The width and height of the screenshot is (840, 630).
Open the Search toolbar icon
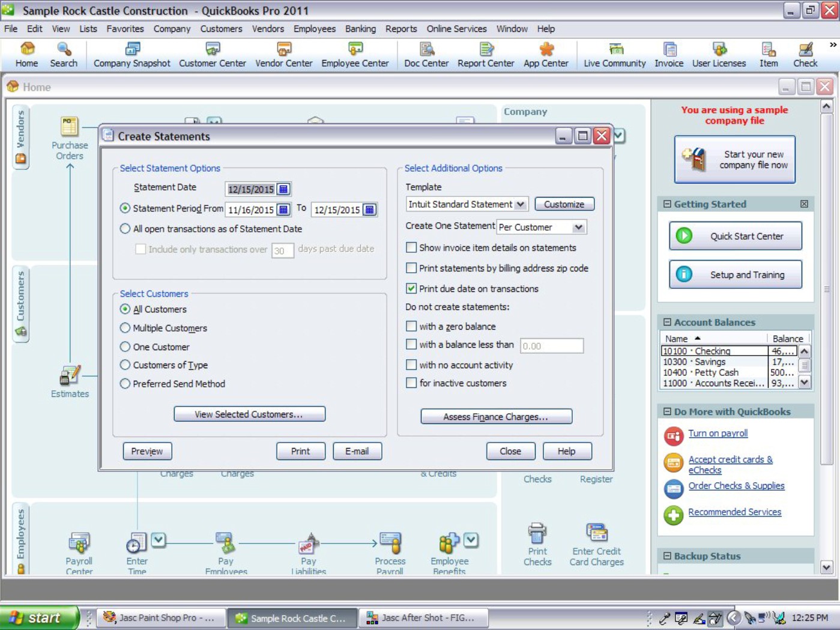click(x=64, y=55)
